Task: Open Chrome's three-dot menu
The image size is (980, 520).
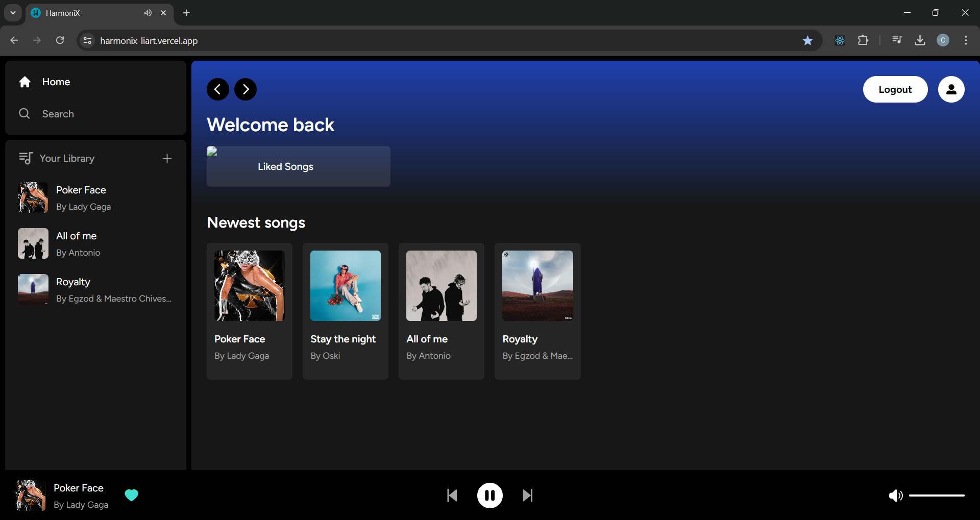Action: click(x=966, y=40)
